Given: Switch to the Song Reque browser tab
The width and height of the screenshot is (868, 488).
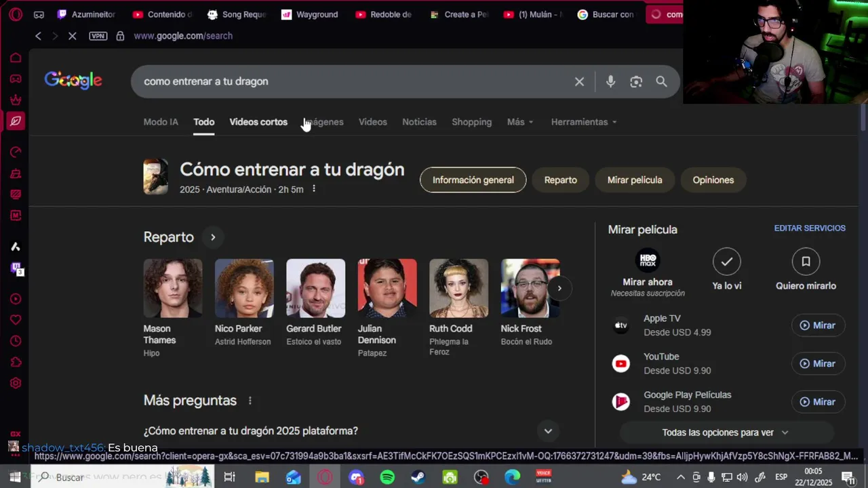Looking at the screenshot, I should 236,14.
